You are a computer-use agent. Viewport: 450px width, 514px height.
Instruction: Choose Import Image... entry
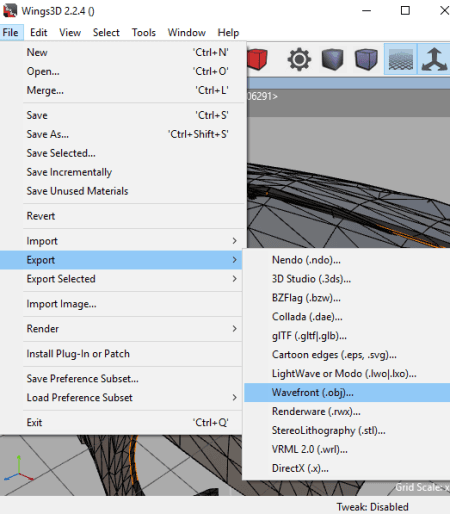click(121, 304)
